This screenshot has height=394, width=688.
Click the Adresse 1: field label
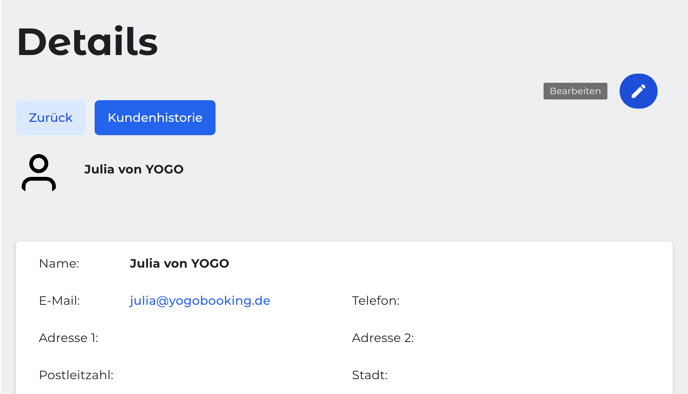click(x=68, y=338)
